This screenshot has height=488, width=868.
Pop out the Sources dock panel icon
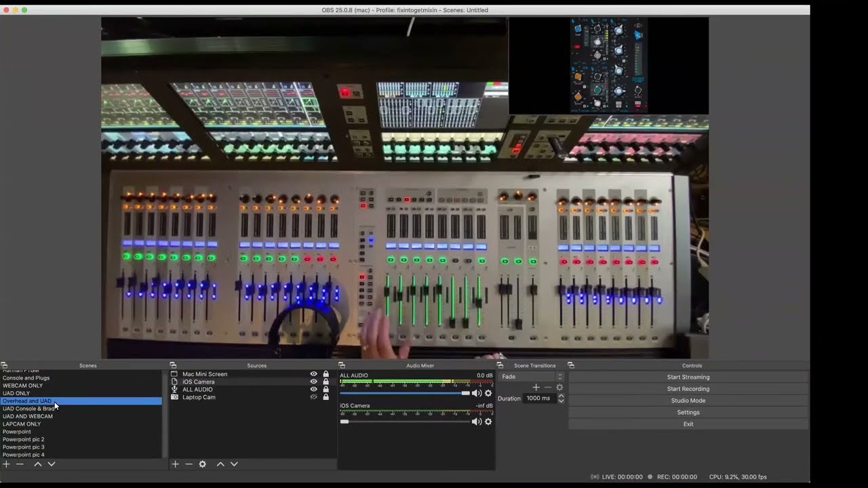(x=173, y=365)
